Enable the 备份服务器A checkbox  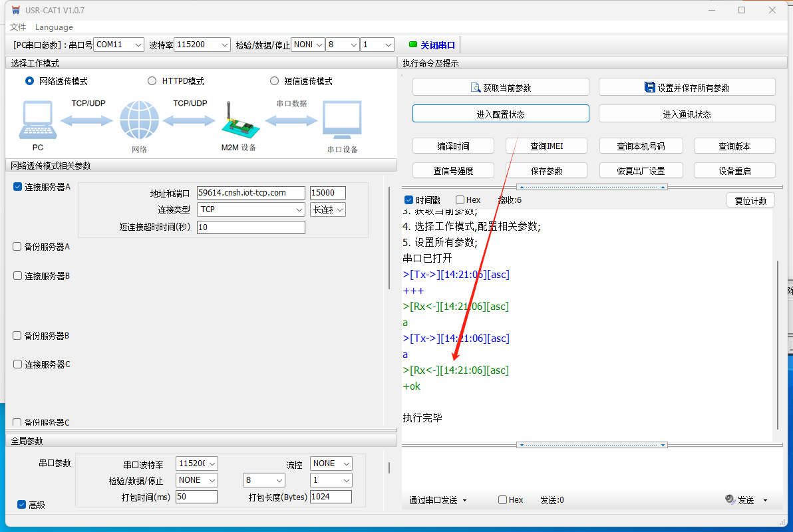coord(17,247)
